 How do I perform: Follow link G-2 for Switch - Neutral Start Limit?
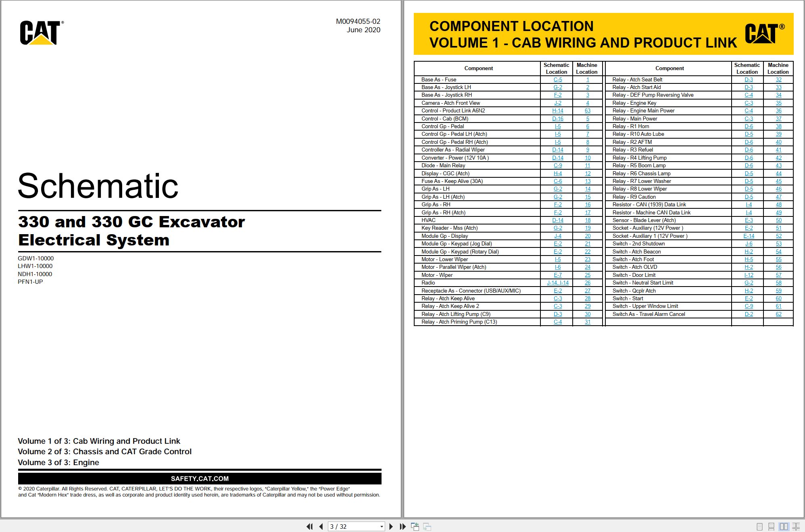pyautogui.click(x=749, y=283)
